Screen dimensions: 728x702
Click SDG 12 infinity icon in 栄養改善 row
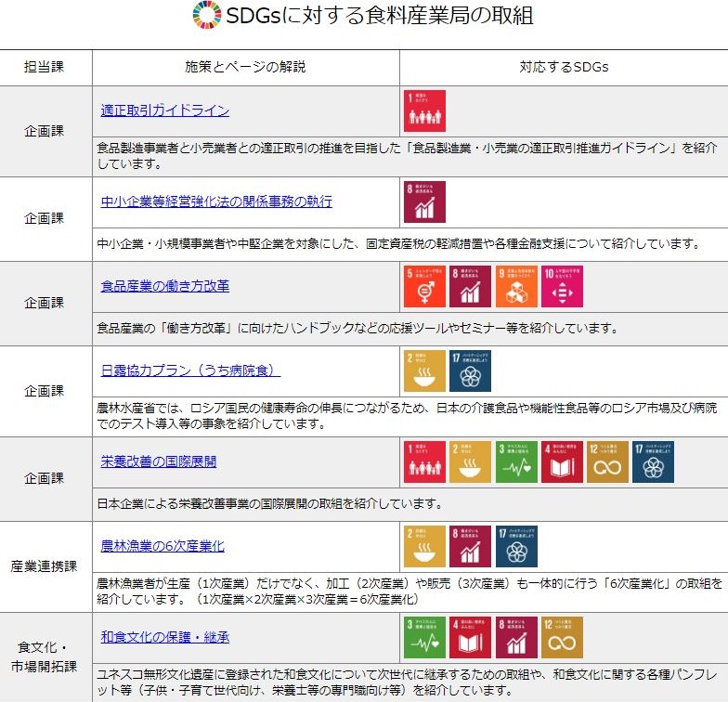point(607,462)
